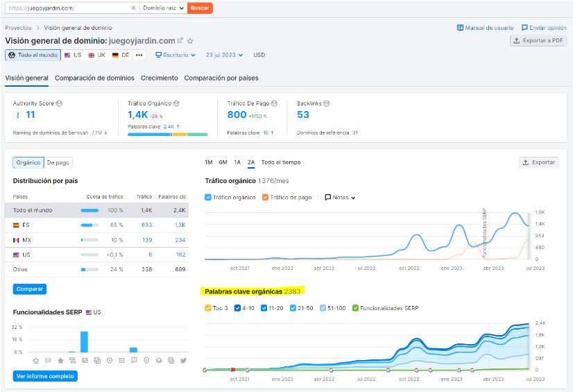Image resolution: width=573 pixels, height=392 pixels.
Task: Click the image pack SERP icon
Action: [85, 361]
